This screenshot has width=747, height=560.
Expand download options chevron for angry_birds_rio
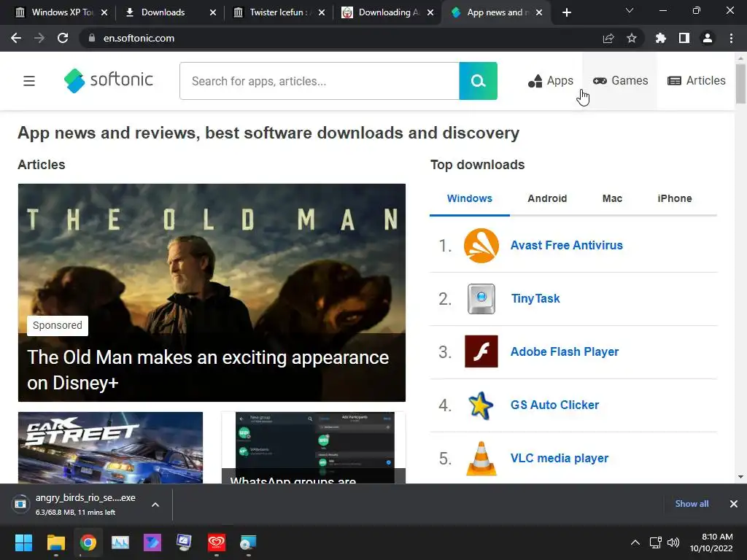(x=155, y=505)
